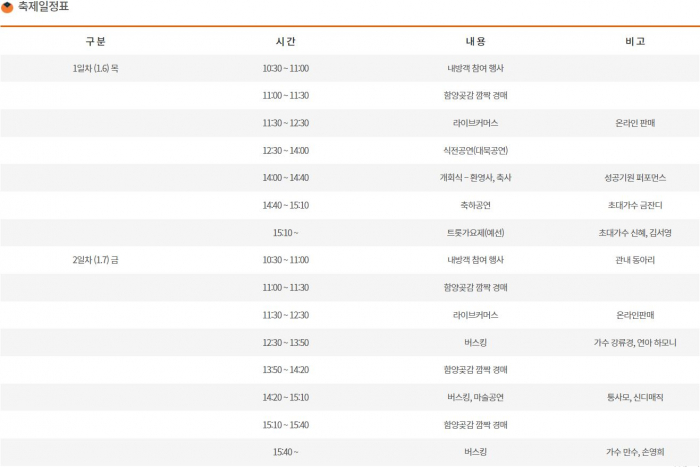Image resolution: width=700 pixels, height=467 pixels.
Task: Select the 1일차 (1.6) 목 day cell
Action: 95,68
